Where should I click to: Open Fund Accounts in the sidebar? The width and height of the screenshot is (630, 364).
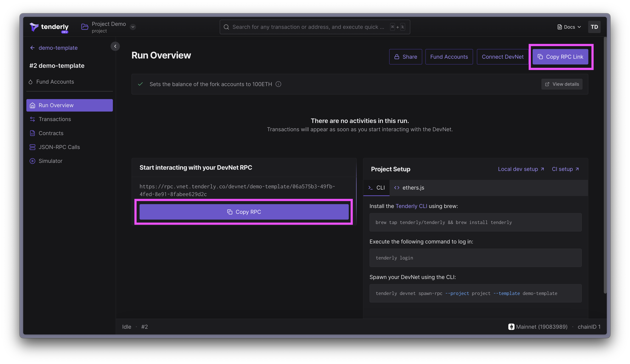[51, 82]
